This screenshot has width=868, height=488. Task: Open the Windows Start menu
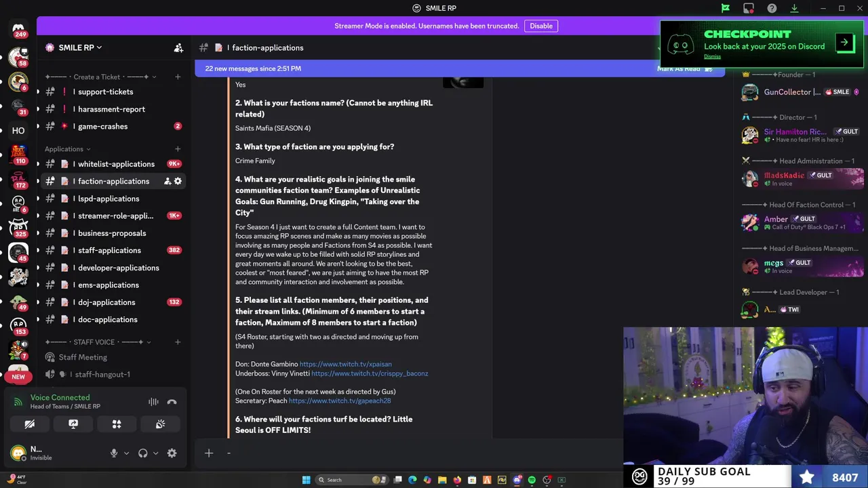coord(306,480)
